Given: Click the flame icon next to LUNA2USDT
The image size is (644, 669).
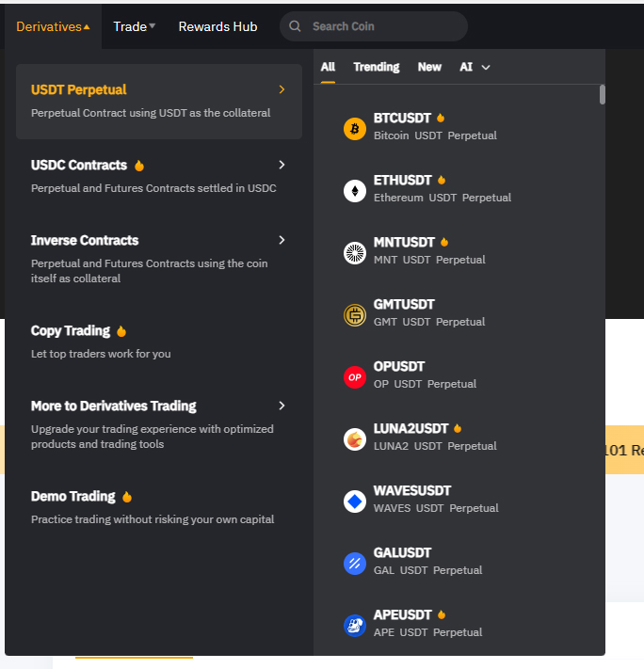Looking at the screenshot, I should pyautogui.click(x=458, y=428).
